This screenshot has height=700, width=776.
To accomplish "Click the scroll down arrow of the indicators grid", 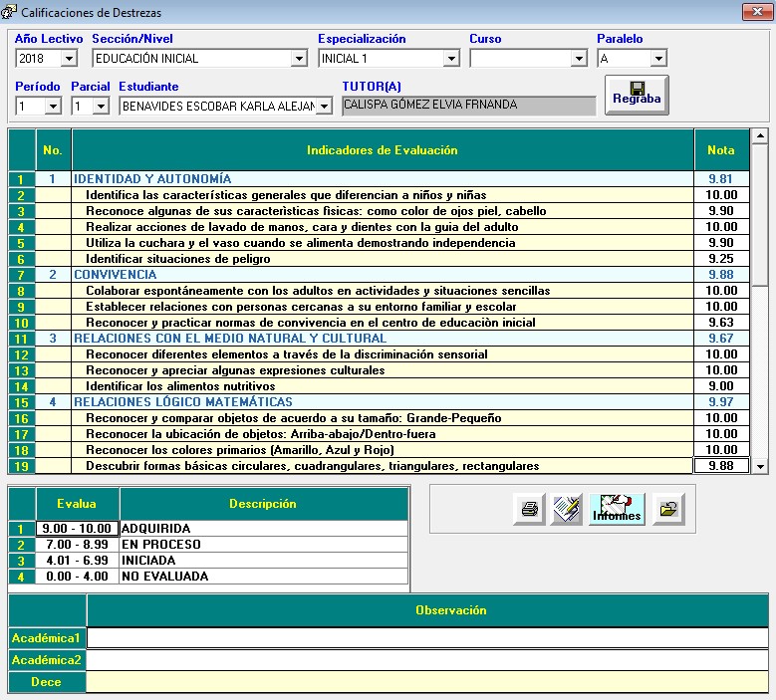I will 760,466.
